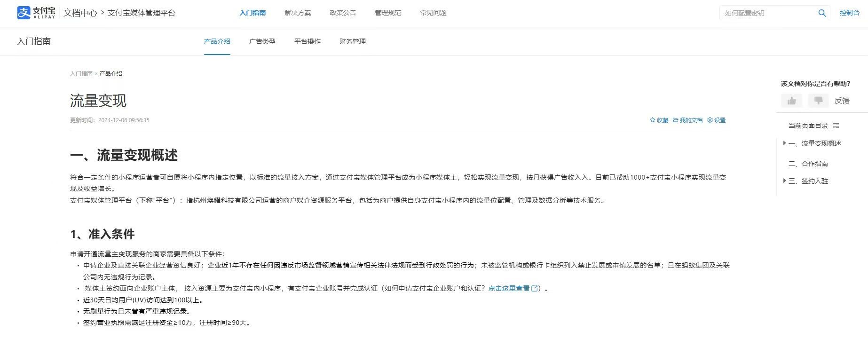Open the 解决方案 top menu
Screen dimensions: 868x347
[x=298, y=13]
